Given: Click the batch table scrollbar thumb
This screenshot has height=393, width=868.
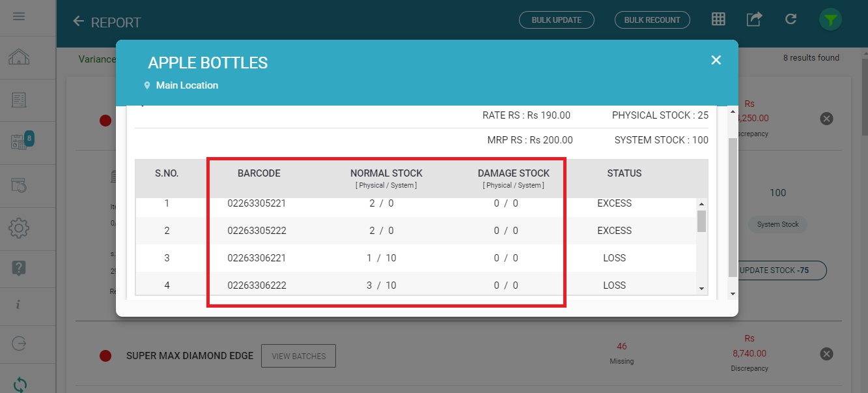Looking at the screenshot, I should coord(701,221).
